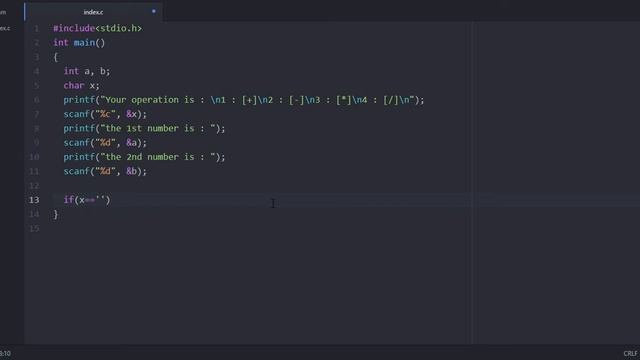The image size is (640, 360).
Task: Click the closing brace on line 14
Action: click(56, 214)
